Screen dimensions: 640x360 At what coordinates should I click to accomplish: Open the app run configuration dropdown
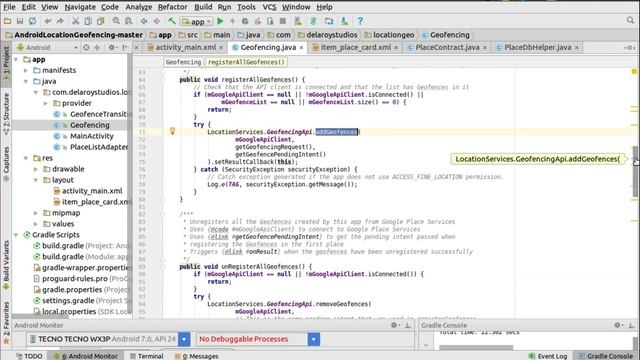click(x=197, y=21)
